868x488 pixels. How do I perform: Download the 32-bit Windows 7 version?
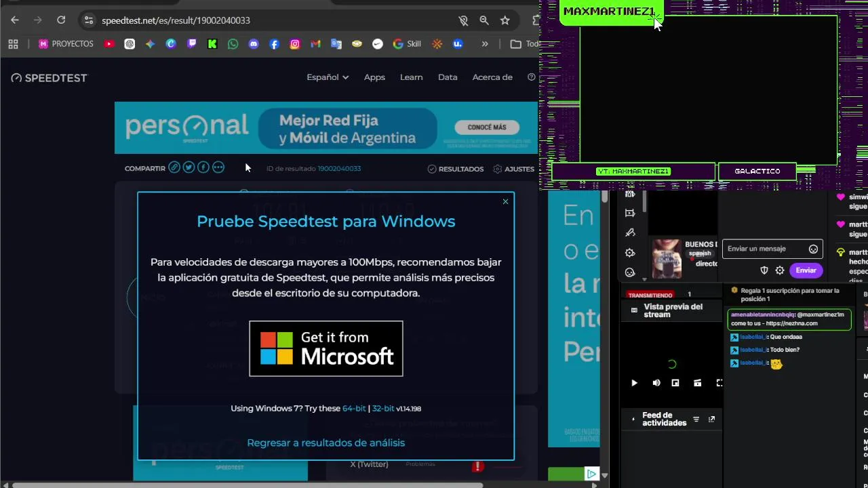tap(383, 409)
